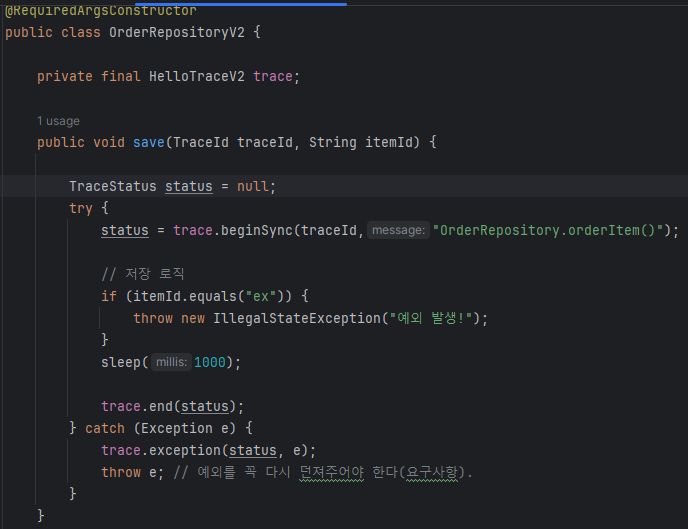Click 'Exception' type in the catch clause

(x=177, y=428)
